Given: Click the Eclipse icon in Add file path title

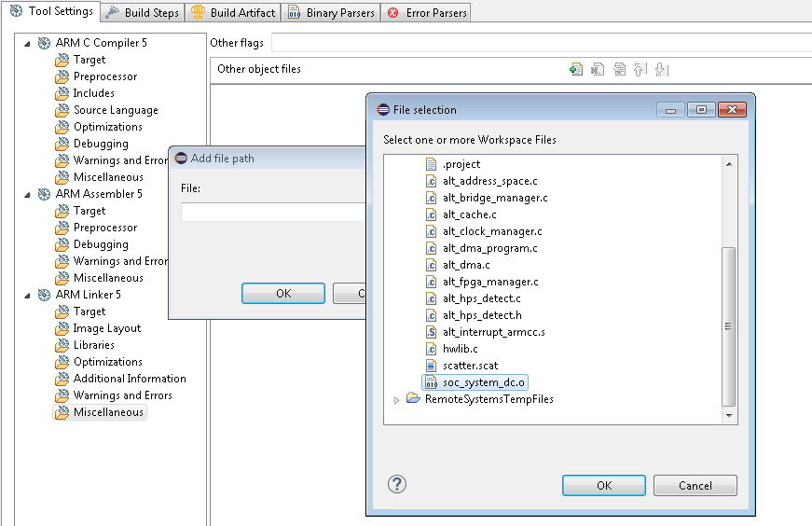Looking at the screenshot, I should pos(181,158).
